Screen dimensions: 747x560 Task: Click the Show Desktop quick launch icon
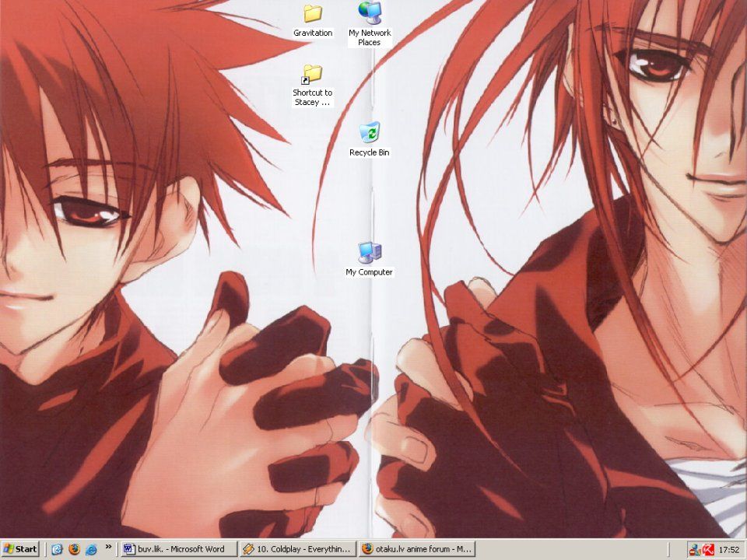57,549
